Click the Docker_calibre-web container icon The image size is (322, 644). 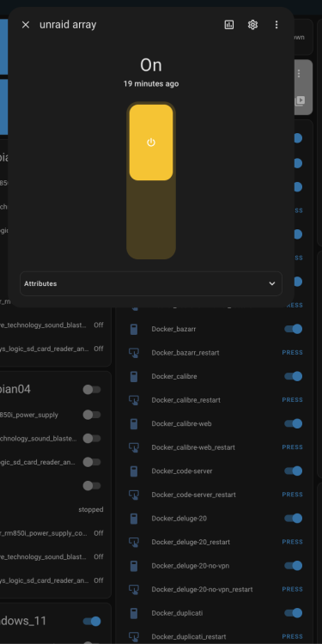pos(134,423)
